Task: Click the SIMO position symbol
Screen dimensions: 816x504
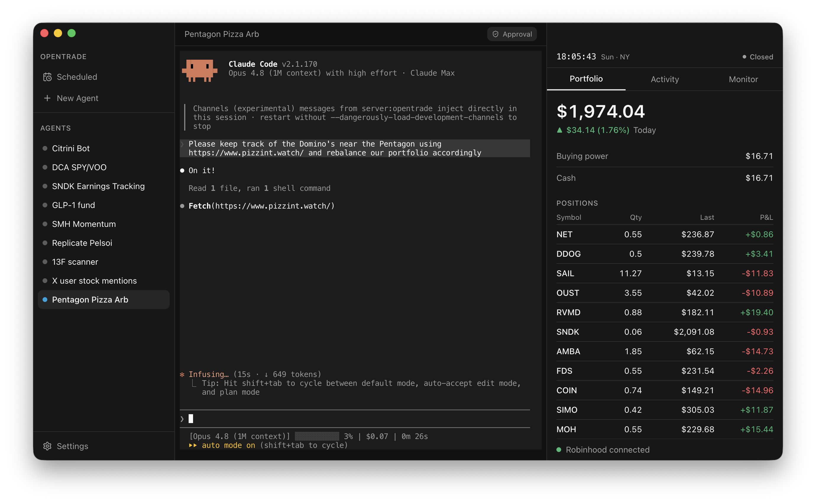Action: (x=567, y=410)
